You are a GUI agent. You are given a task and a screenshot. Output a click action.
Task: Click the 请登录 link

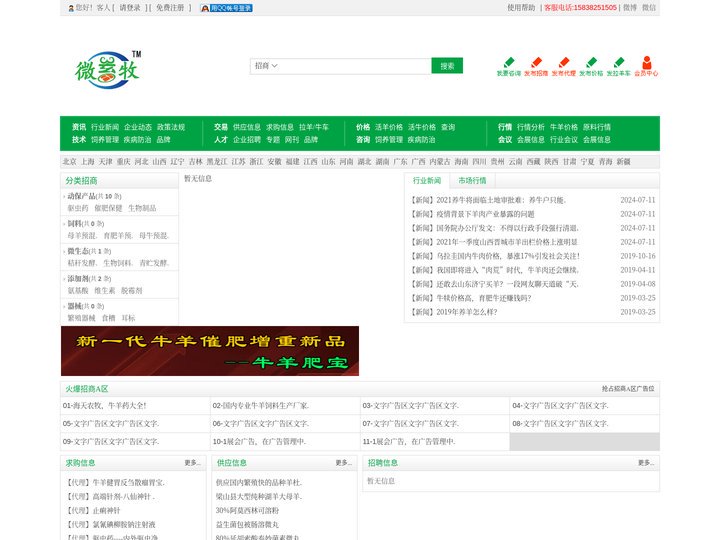[130, 8]
